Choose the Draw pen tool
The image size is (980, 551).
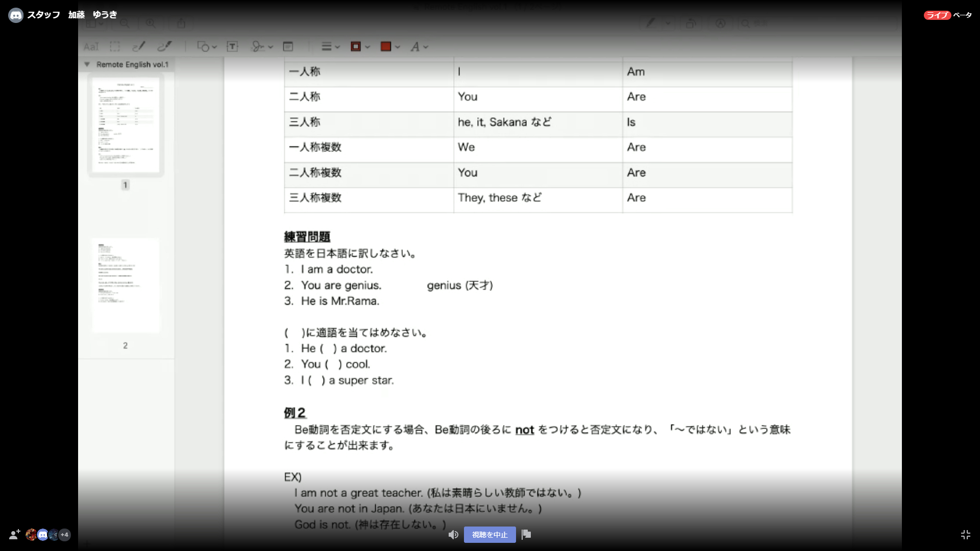[x=164, y=47]
